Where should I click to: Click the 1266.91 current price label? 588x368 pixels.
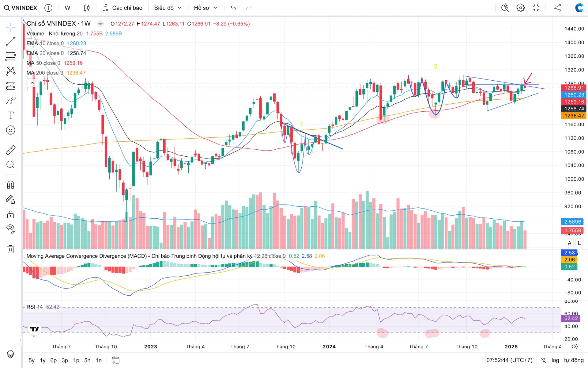click(x=574, y=88)
